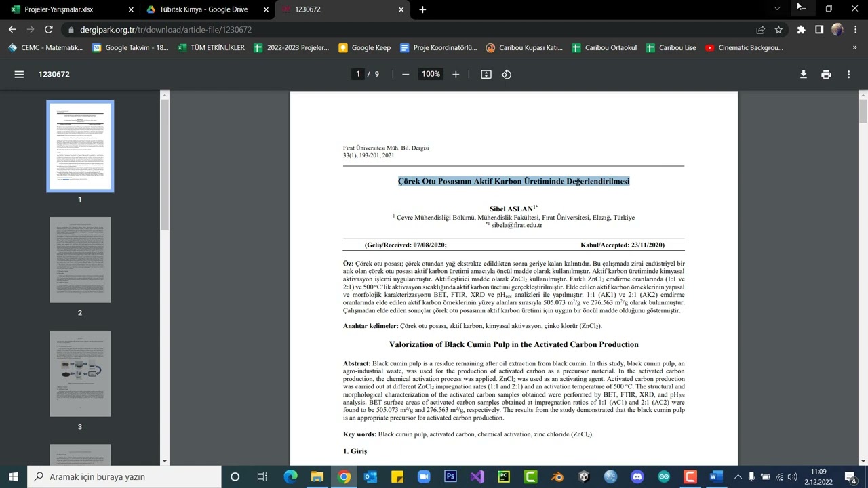Zoom out of the PDF document
Screen dimensions: 868x488
(406, 75)
